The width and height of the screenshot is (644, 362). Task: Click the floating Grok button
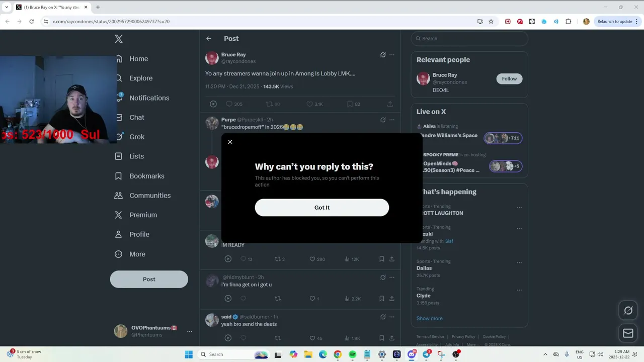click(x=628, y=311)
